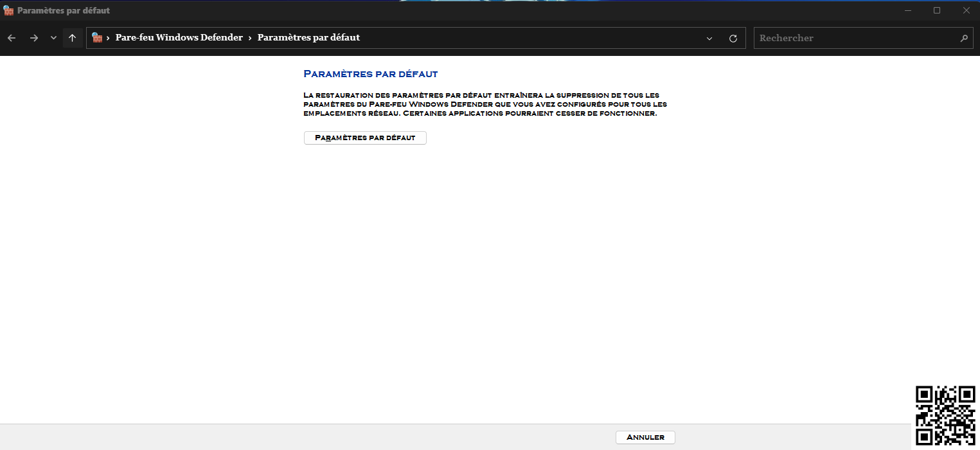Open recent locations chevron
This screenshot has height=450, width=980.
click(x=53, y=38)
